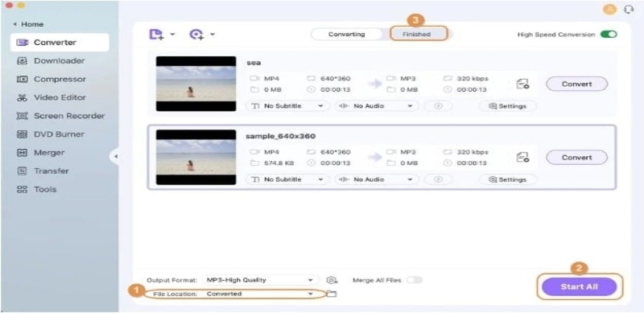Switch to the Converting tab
The image size is (644, 313).
click(x=346, y=34)
